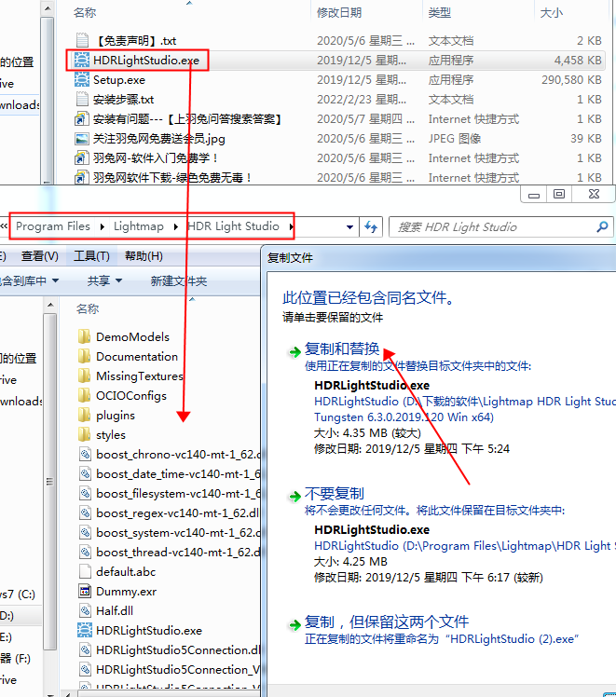616x697 pixels.
Task: Select default.abc file
Action: [126, 571]
